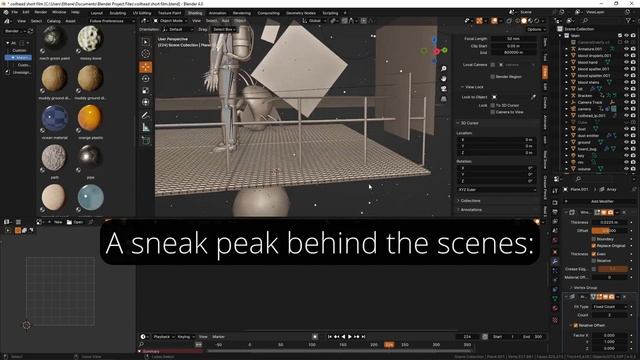640x360 pixels.
Task: Click the Playback button in timeline
Action: pos(163,337)
